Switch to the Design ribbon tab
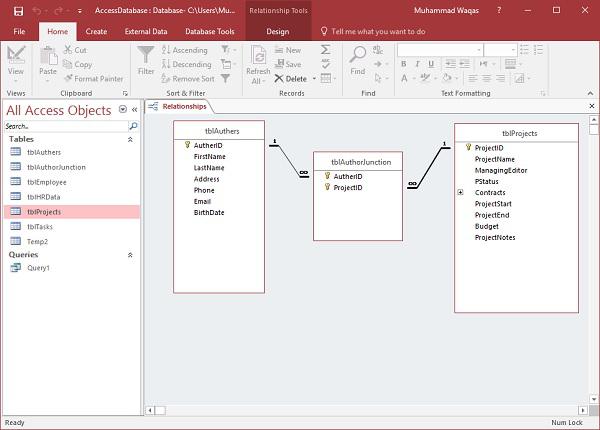The image size is (600, 430). [278, 31]
